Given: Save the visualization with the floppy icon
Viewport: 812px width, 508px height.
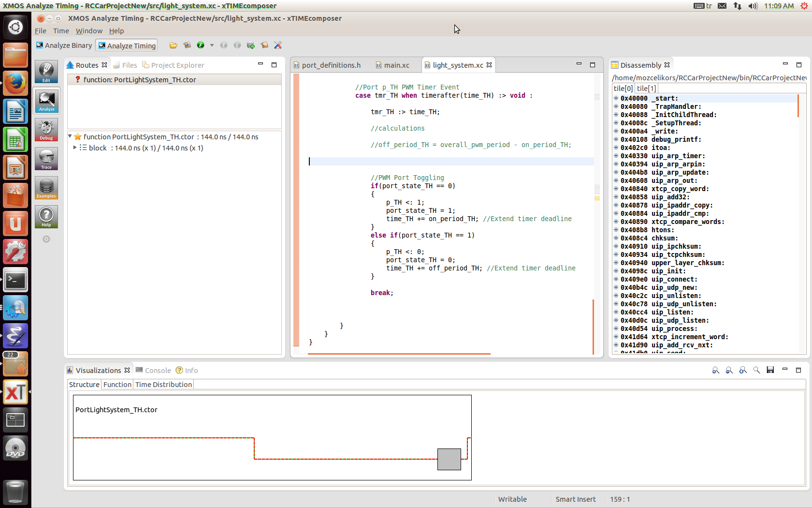Looking at the screenshot, I should (x=770, y=370).
